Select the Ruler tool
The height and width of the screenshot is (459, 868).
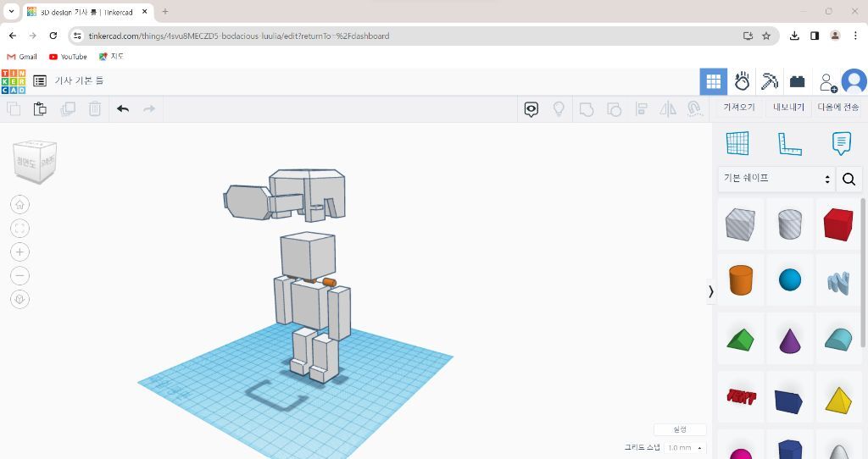click(x=789, y=143)
